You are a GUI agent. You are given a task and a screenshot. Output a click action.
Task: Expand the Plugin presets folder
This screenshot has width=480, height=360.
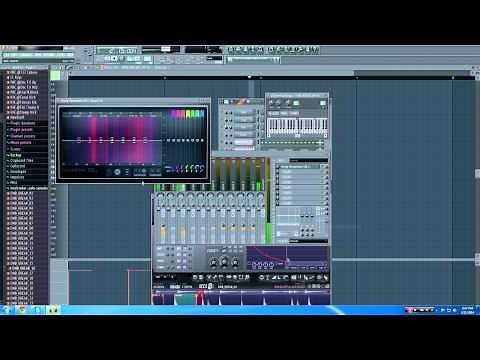click(21, 130)
